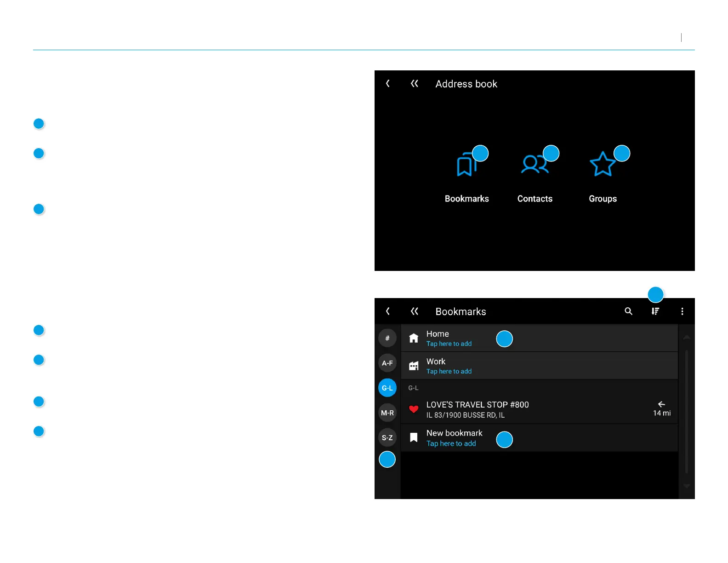Select the A-F index filter
The width and height of the screenshot is (728, 563).
(387, 363)
